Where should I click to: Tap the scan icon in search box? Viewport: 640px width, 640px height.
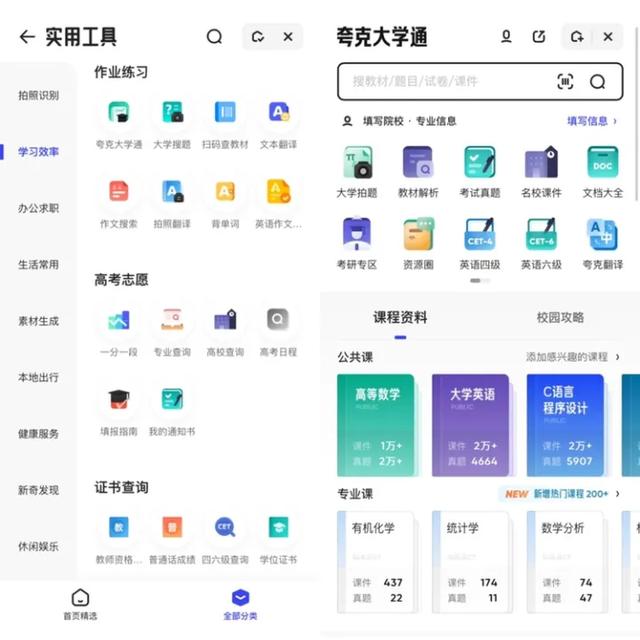point(565,82)
